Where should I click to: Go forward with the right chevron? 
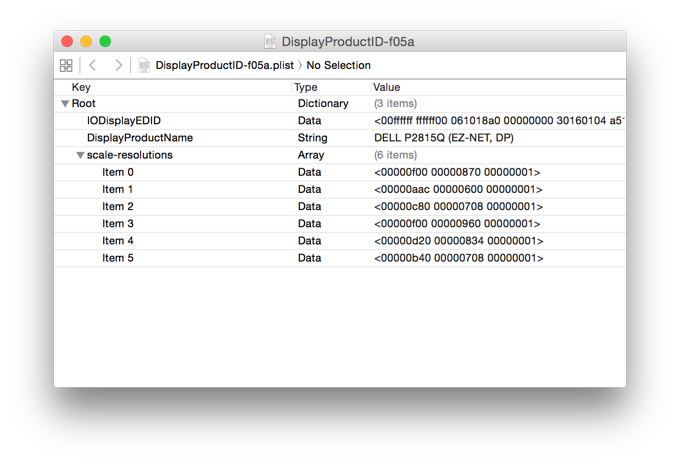118,65
